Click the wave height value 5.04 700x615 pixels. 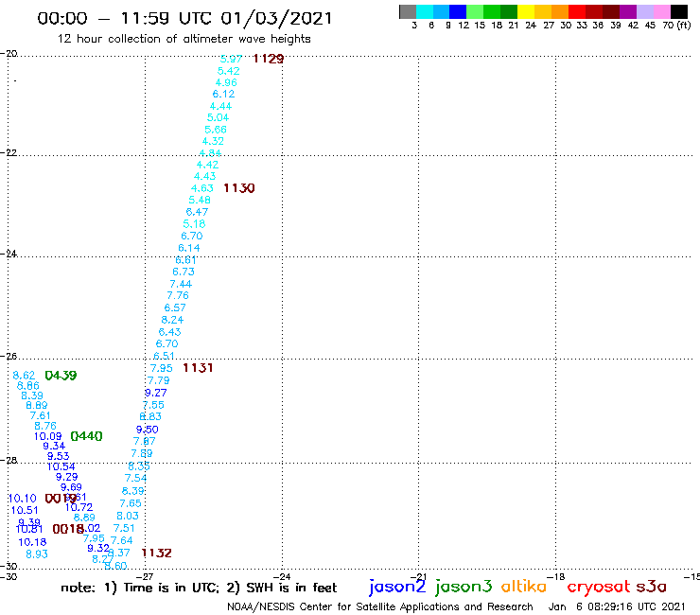(218, 117)
